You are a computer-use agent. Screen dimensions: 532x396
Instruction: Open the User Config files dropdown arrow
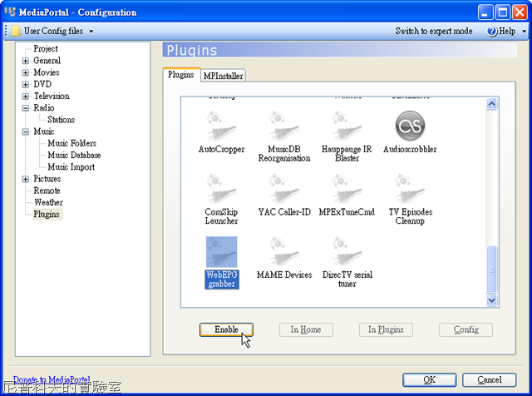click(91, 32)
